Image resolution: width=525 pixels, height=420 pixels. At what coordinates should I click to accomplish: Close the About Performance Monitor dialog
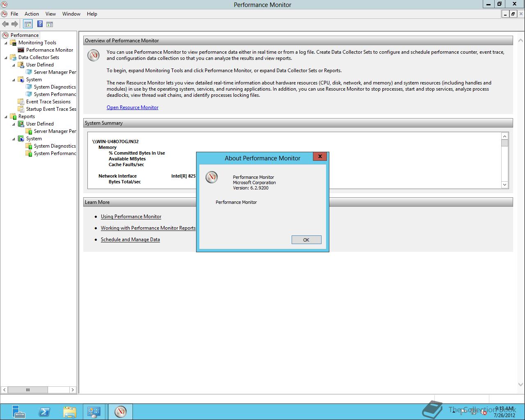pos(320,156)
